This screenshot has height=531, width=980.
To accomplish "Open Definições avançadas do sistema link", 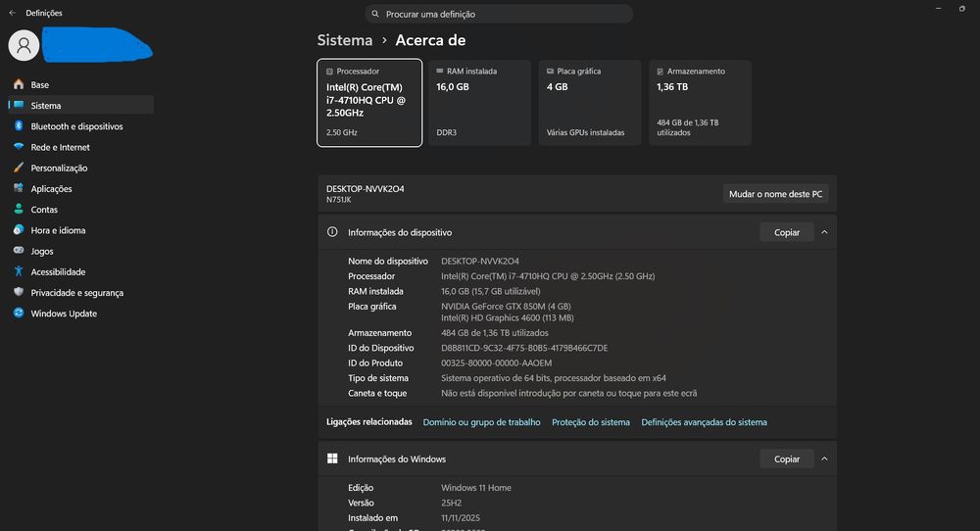I will 704,422.
